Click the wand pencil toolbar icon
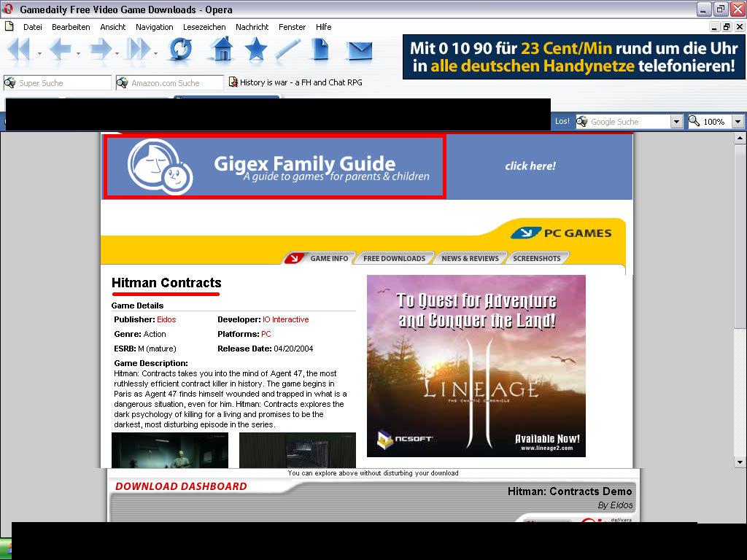The image size is (747, 560). click(287, 49)
